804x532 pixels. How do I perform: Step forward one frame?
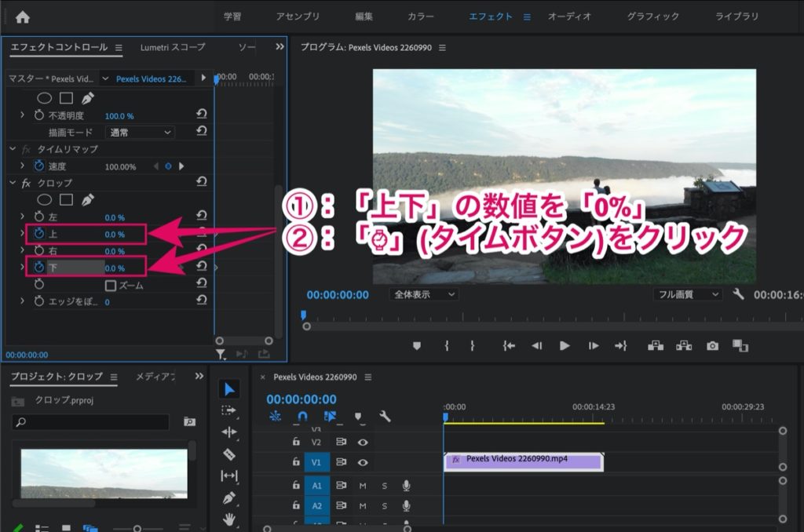[594, 346]
